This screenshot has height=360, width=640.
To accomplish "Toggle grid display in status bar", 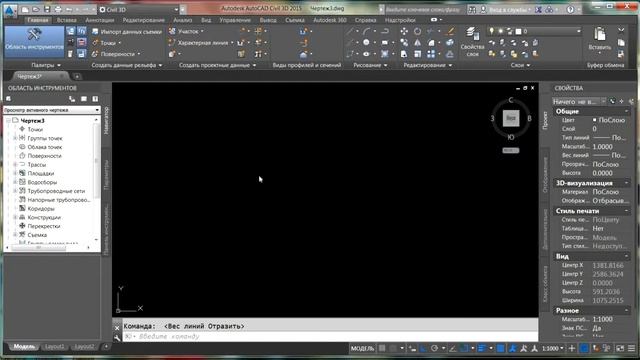I will click(382, 348).
